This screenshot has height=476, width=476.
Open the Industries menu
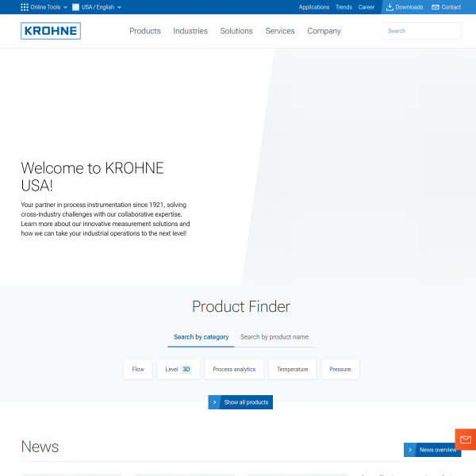tap(190, 31)
